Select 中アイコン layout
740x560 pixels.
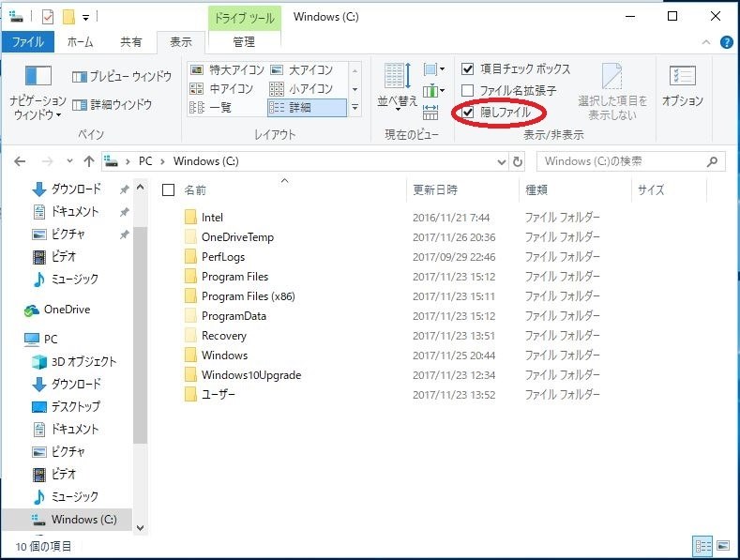pos(221,89)
